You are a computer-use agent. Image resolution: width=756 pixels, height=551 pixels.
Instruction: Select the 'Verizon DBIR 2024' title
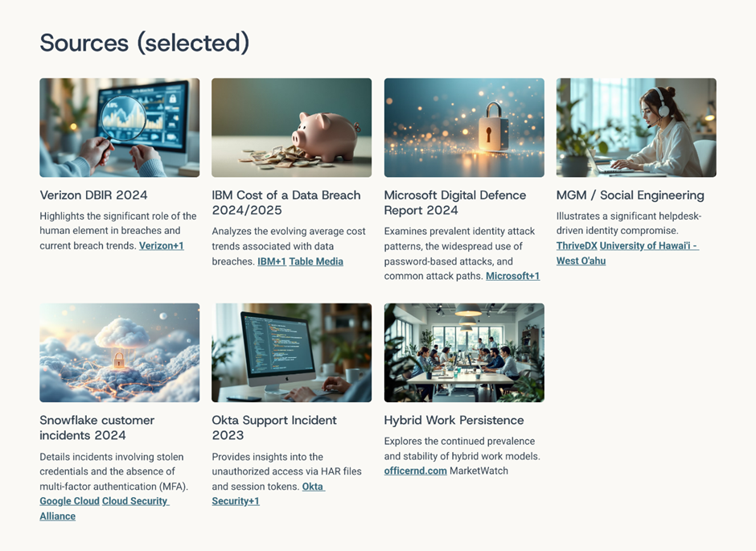[x=93, y=195]
